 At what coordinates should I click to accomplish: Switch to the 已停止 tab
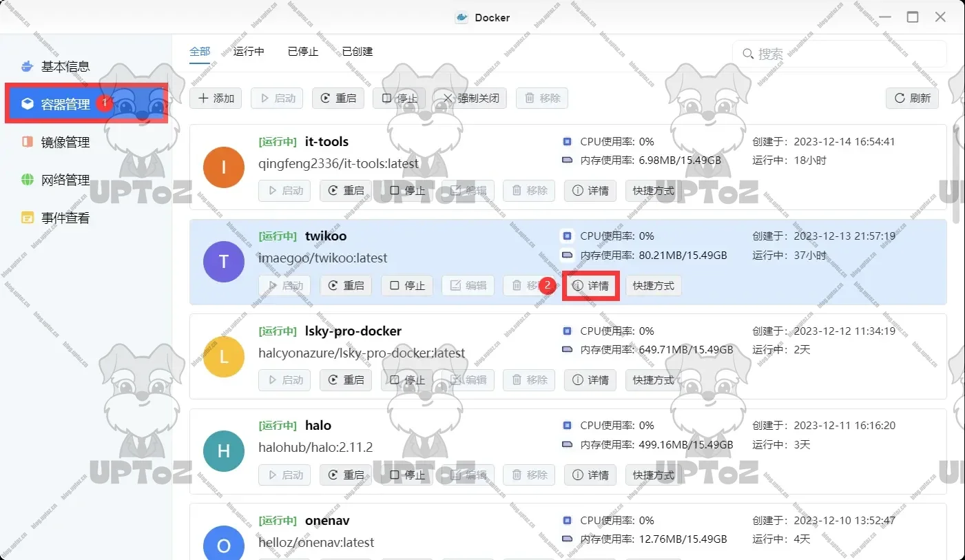(x=303, y=52)
